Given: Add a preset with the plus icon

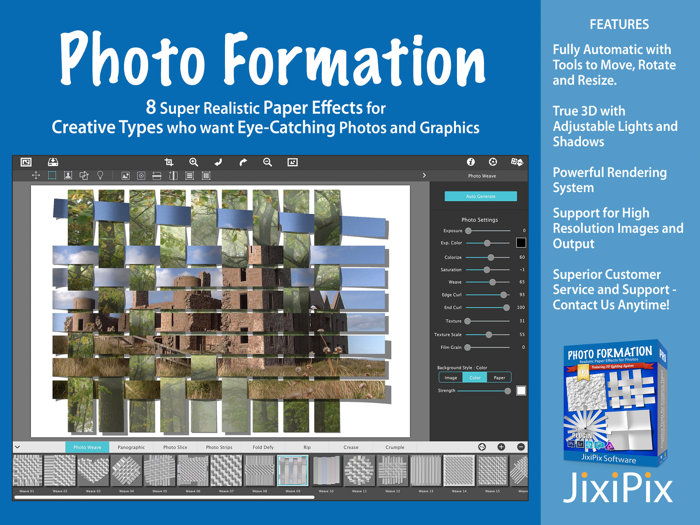Looking at the screenshot, I should pos(501,447).
